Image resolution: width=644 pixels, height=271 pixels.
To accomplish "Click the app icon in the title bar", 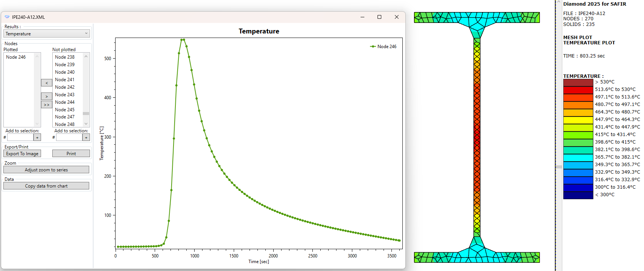I will [x=7, y=17].
